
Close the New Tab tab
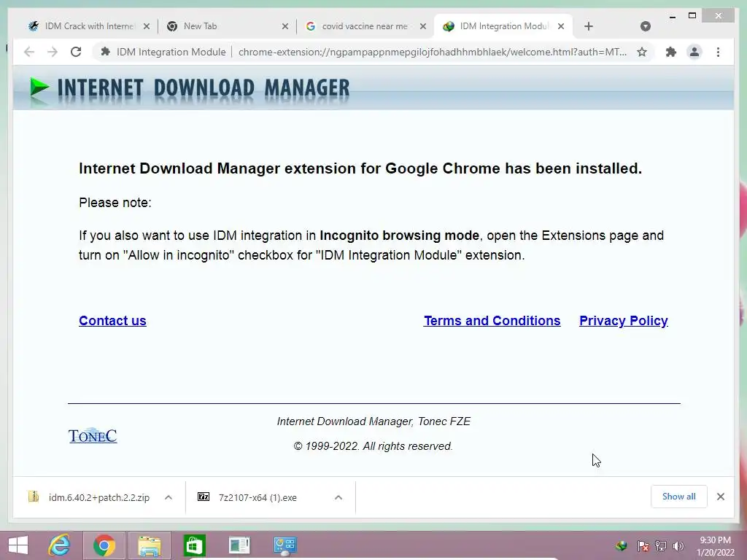285,26
